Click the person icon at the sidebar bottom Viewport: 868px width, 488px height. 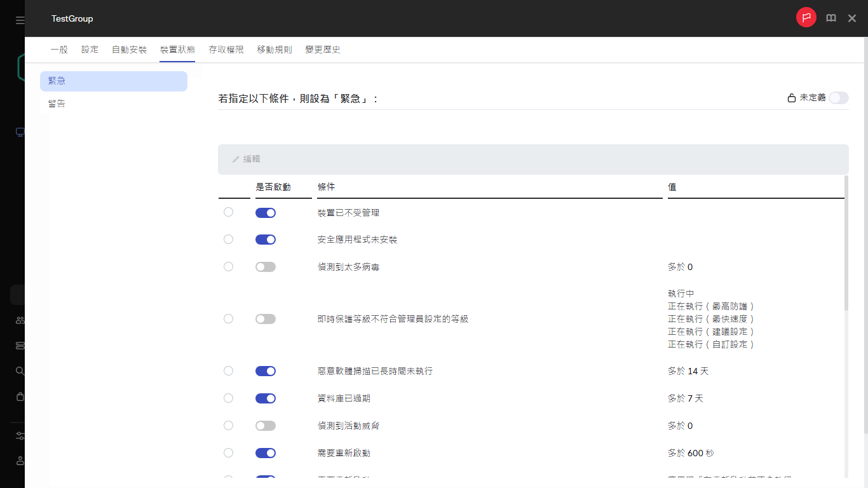[x=19, y=461]
